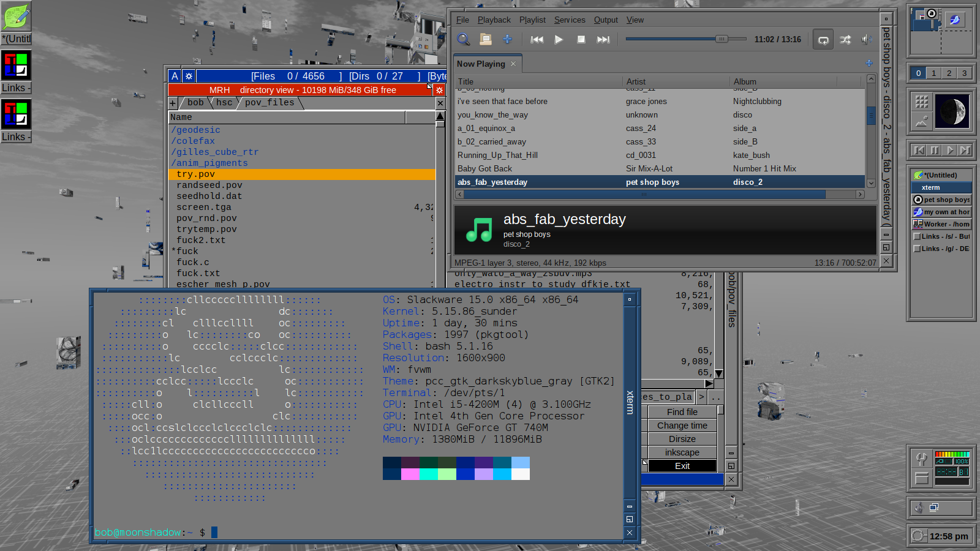Click the playlist vertical scrollbar down arrow

pos(871,182)
